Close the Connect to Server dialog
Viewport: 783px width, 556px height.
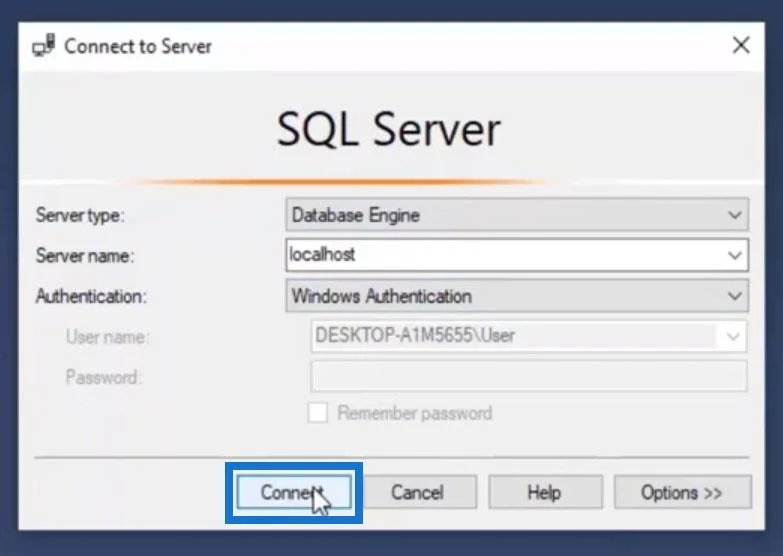(x=741, y=45)
